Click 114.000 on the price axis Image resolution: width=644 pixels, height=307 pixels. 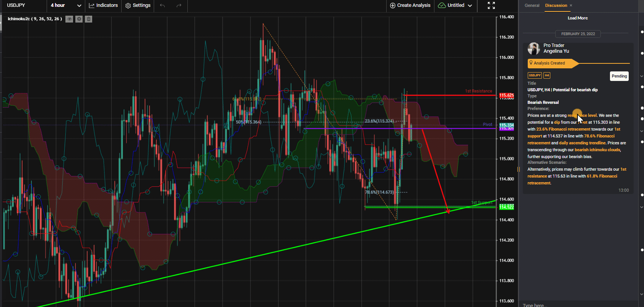(x=507, y=260)
